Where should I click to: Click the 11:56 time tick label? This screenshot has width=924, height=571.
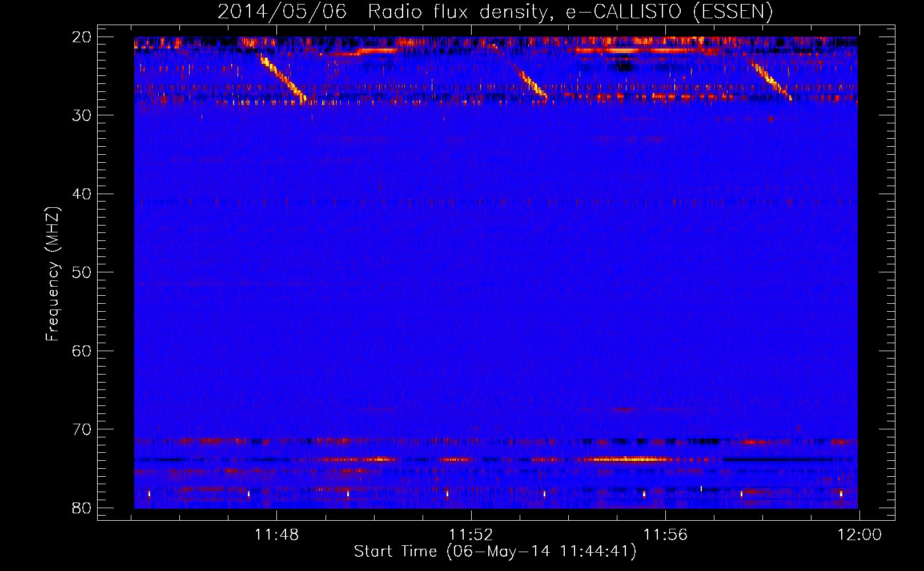(665, 535)
